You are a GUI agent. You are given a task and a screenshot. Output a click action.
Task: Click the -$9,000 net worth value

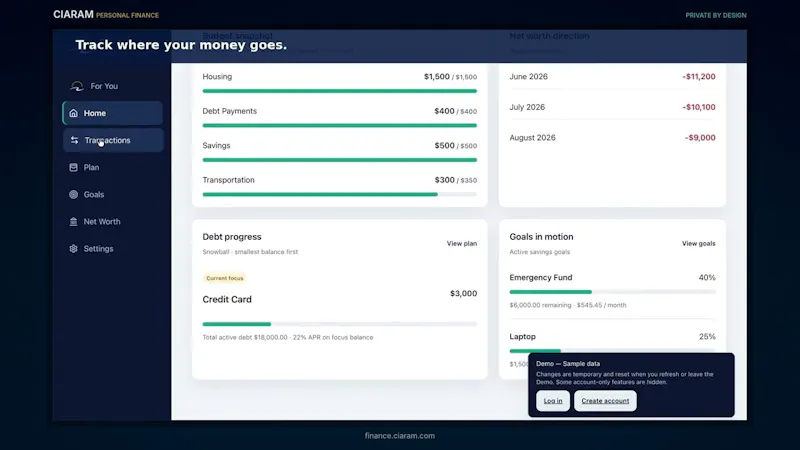point(700,138)
